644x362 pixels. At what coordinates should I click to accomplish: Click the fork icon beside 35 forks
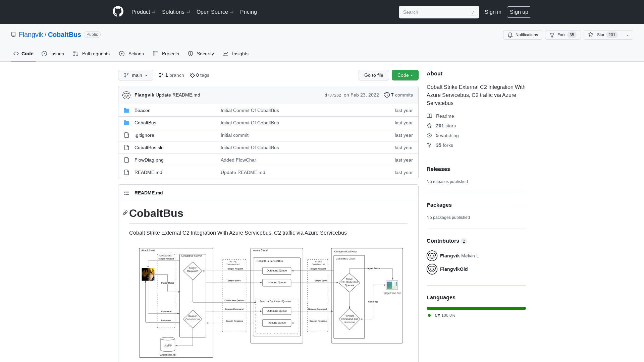point(429,145)
